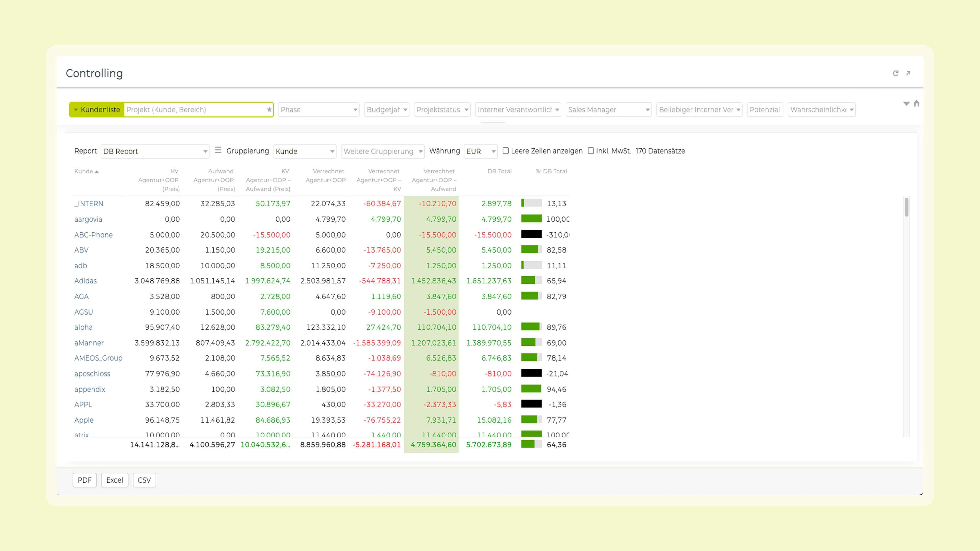Enable Leere Zeilen anzeigen checkbox

click(506, 151)
